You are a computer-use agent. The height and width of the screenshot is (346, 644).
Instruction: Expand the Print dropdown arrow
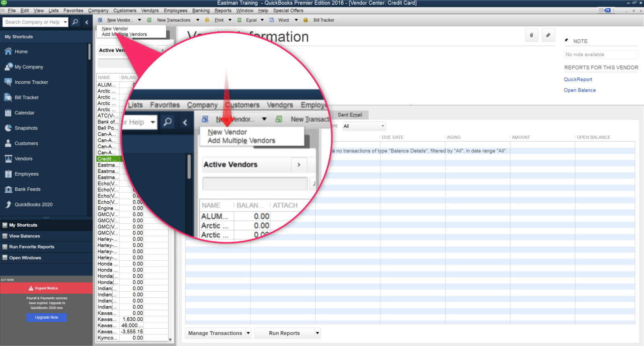230,20
